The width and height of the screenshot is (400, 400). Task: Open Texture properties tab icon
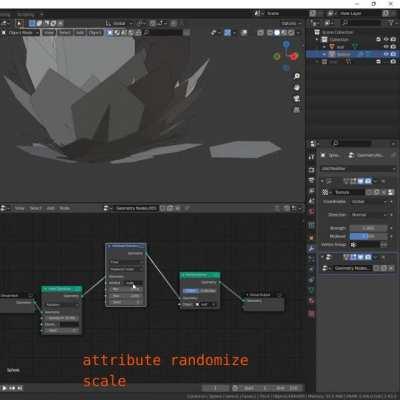tap(311, 313)
